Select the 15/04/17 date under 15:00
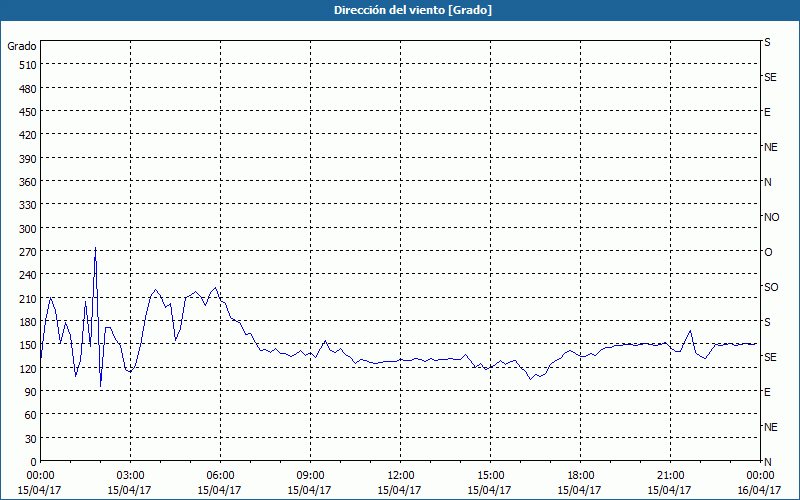This screenshot has width=800, height=500. point(489,490)
